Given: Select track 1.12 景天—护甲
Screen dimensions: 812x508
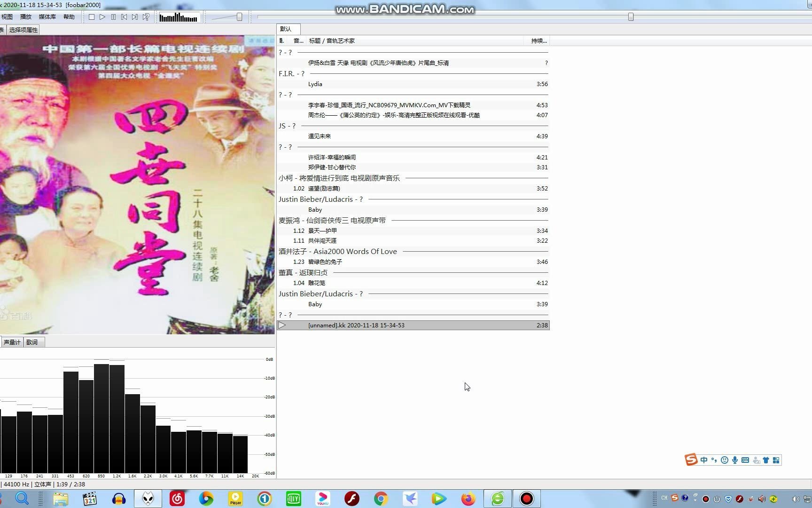Looking at the screenshot, I should [x=413, y=231].
